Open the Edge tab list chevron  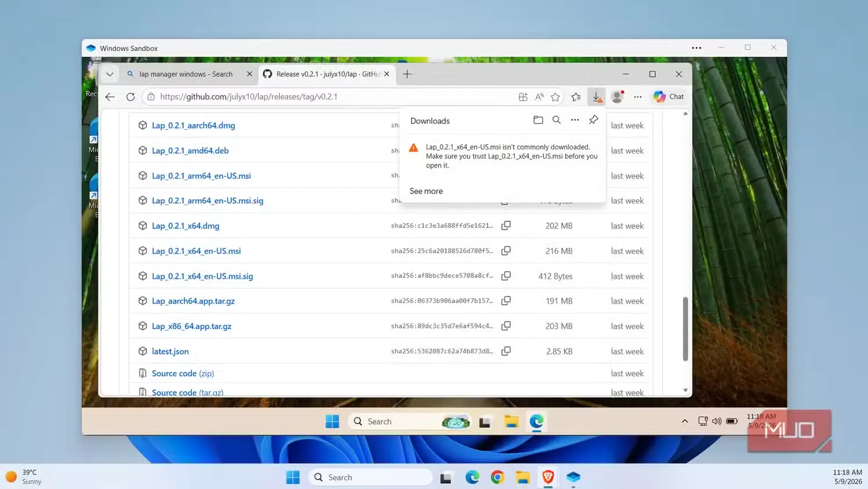(x=110, y=74)
